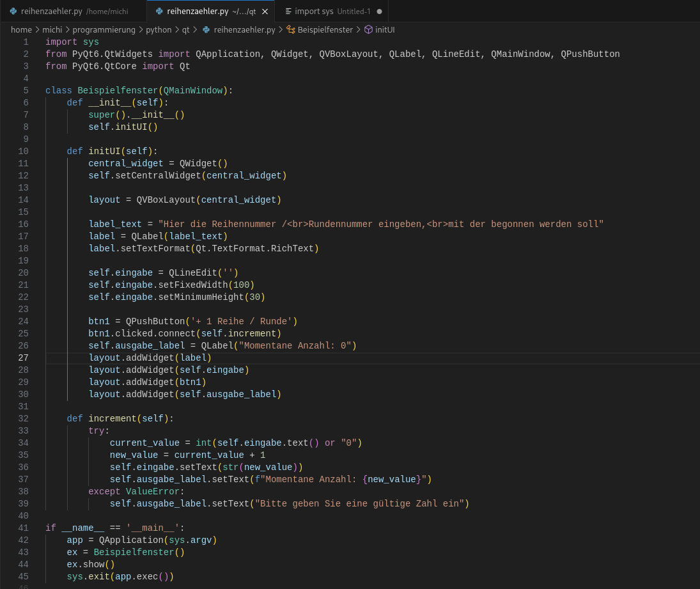The height and width of the screenshot is (589, 700).
Task: Open the qt folder breadcrumb picker
Action: point(185,29)
